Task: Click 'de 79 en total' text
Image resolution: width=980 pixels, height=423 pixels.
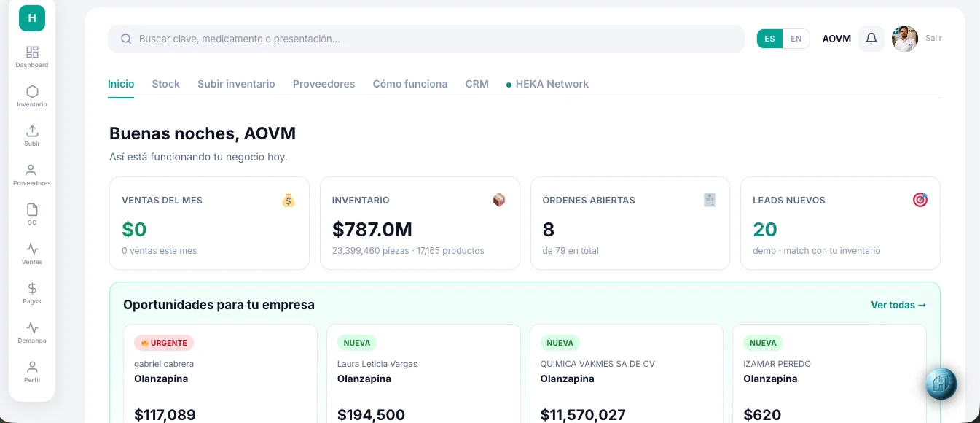Action: coord(571,250)
